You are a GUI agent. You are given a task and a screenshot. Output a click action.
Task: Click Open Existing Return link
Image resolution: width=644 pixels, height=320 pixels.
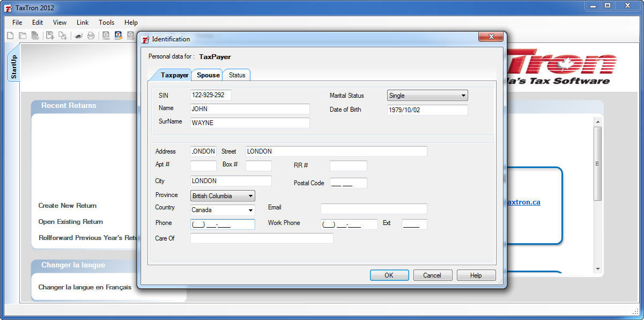[71, 222]
